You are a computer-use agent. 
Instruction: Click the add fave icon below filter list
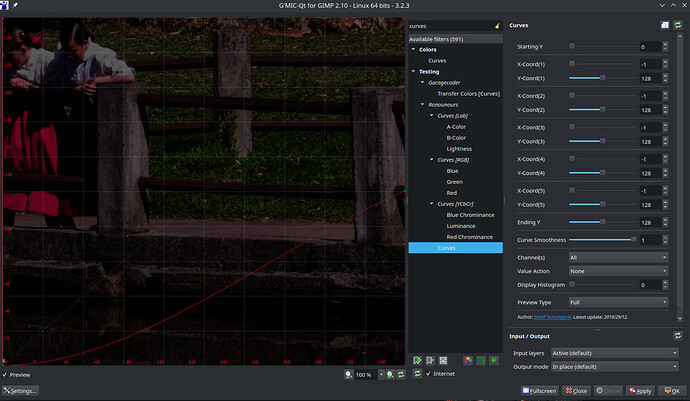417,359
